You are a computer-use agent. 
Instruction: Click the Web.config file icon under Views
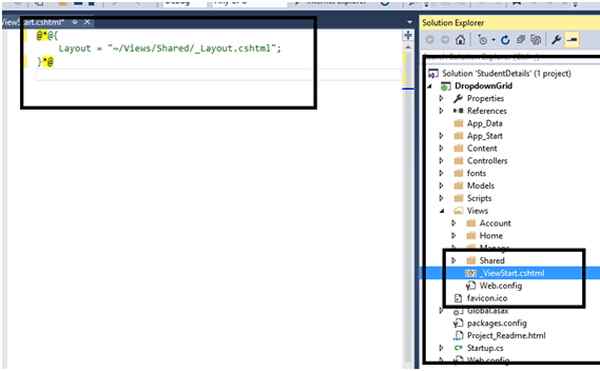(471, 286)
